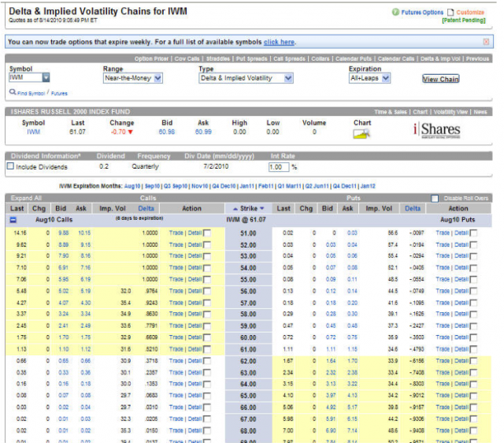Open the News link

tap(480, 112)
